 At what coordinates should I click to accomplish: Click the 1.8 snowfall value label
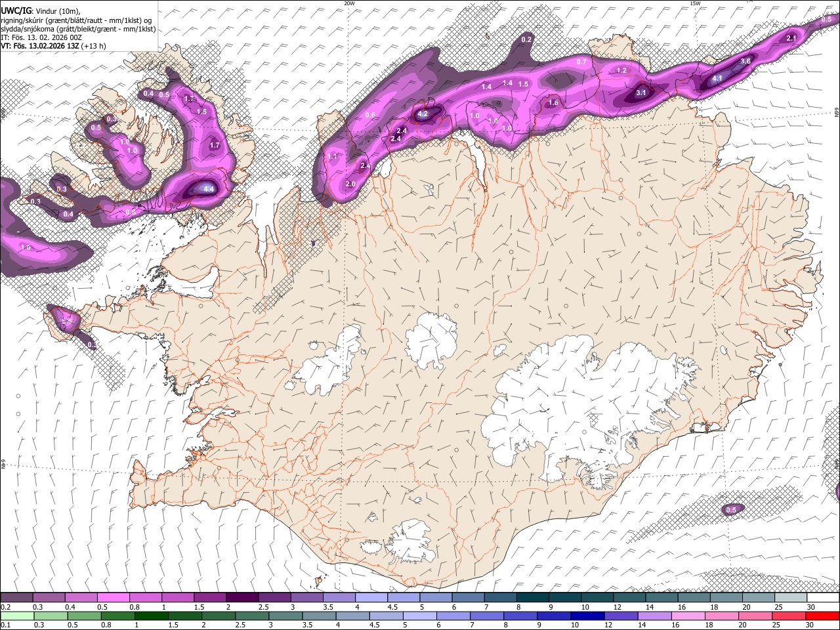pos(553,103)
